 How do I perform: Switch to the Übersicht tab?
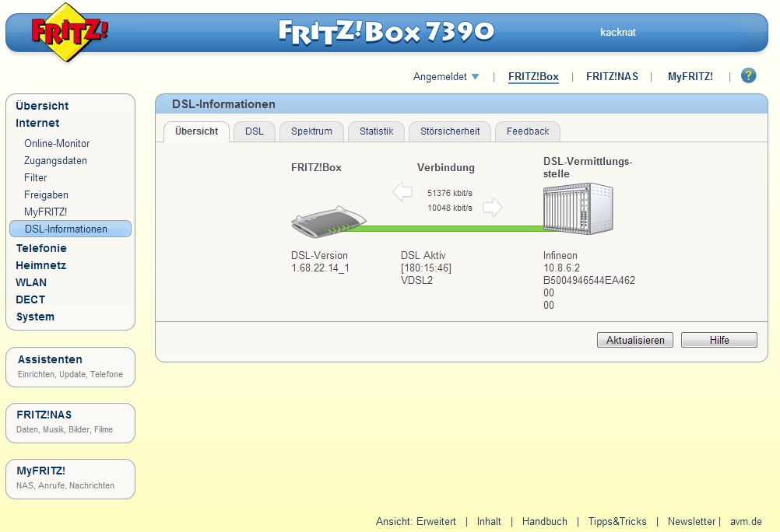[196, 131]
